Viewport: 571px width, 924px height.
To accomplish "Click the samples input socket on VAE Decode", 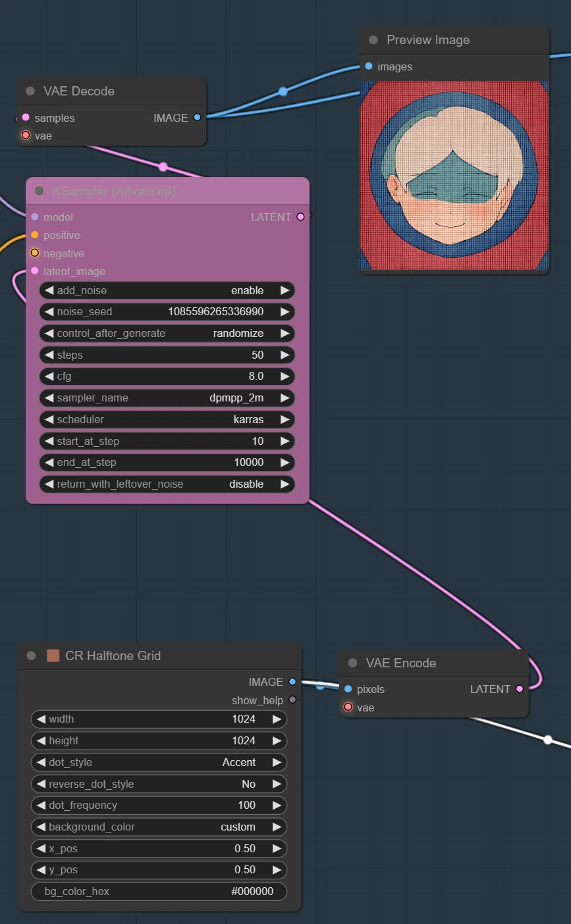I will coord(26,118).
